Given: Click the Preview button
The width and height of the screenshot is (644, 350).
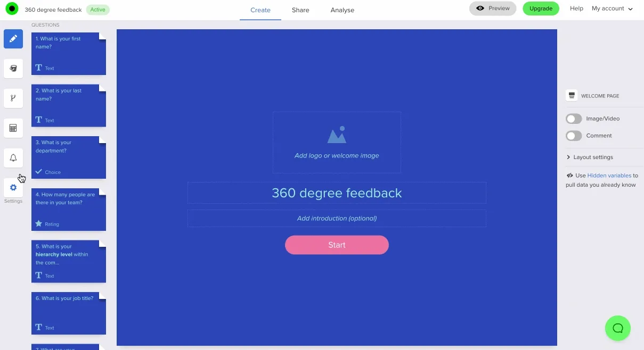Looking at the screenshot, I should (x=493, y=9).
